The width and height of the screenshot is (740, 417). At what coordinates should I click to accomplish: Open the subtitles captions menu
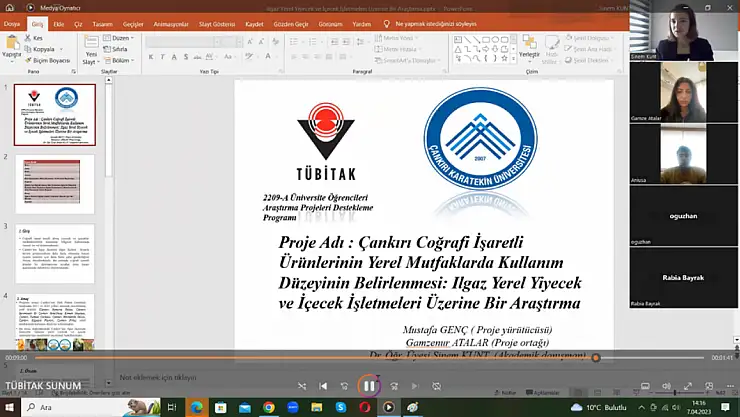pos(645,386)
